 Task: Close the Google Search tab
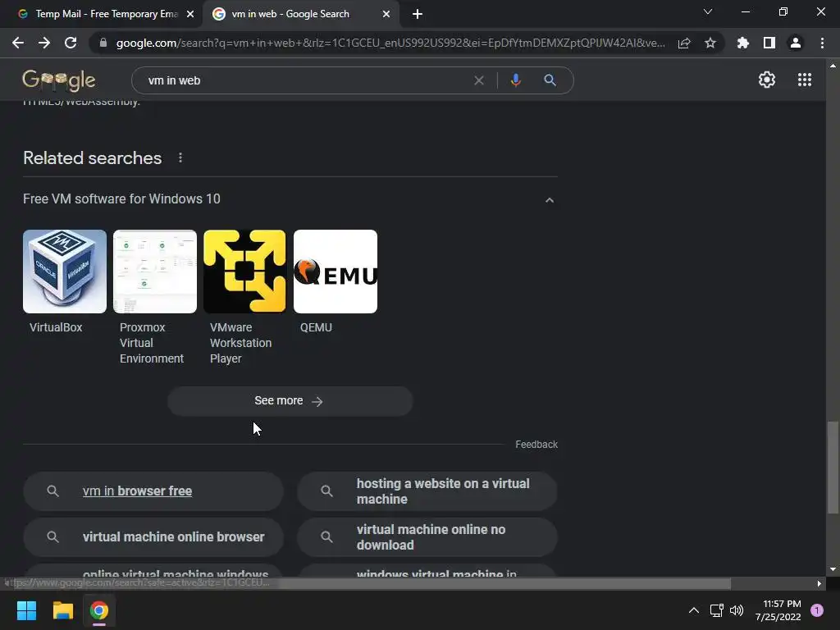tap(386, 15)
